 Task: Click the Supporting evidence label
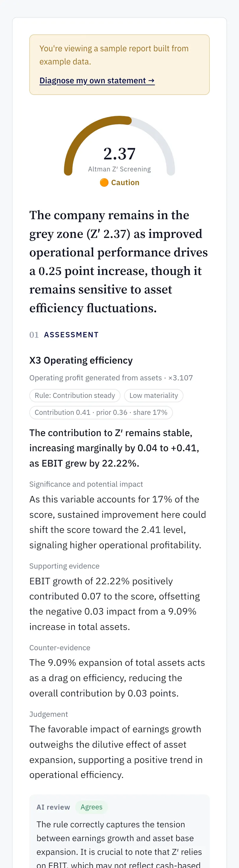65,566
